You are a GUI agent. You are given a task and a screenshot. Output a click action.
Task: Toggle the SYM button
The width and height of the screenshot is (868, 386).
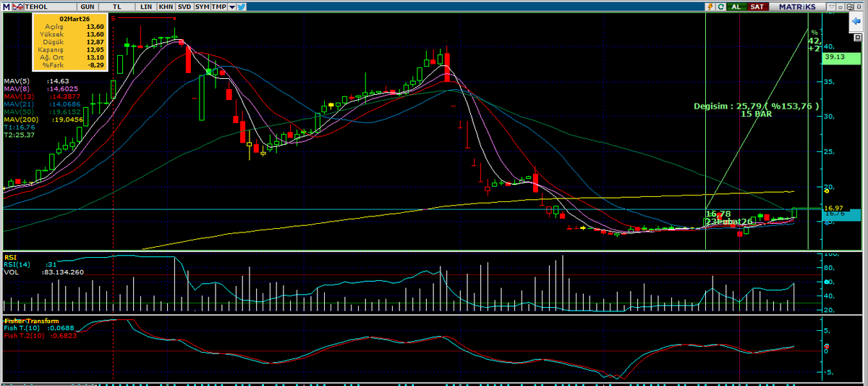(202, 7)
